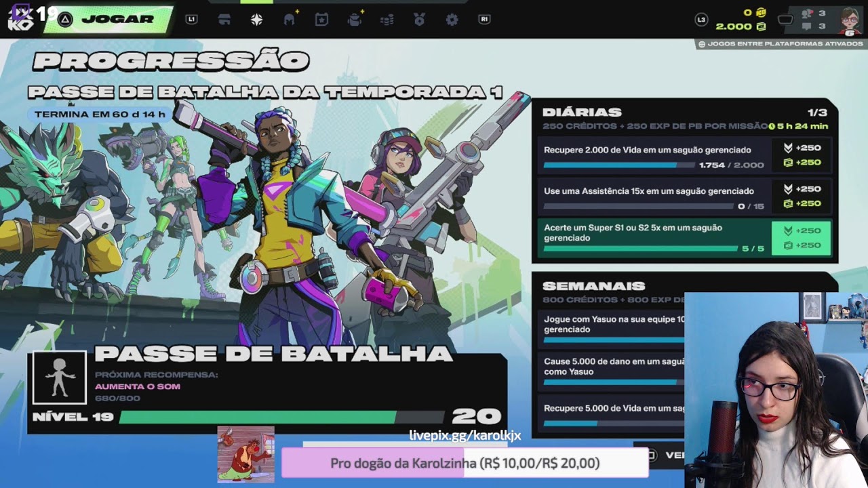Click the +250 reward of 'Use uma Assistência'
This screenshot has width=868, height=488.
[x=802, y=197]
